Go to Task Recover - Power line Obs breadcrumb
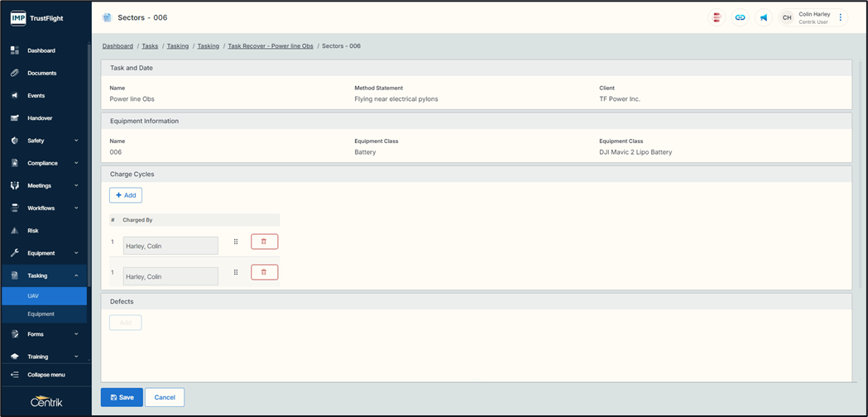 pyautogui.click(x=270, y=46)
